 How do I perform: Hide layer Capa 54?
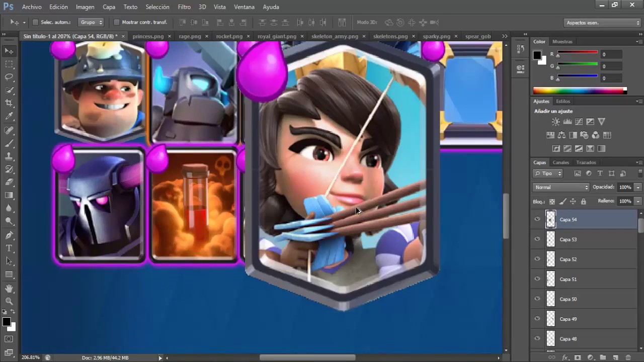[x=537, y=219]
